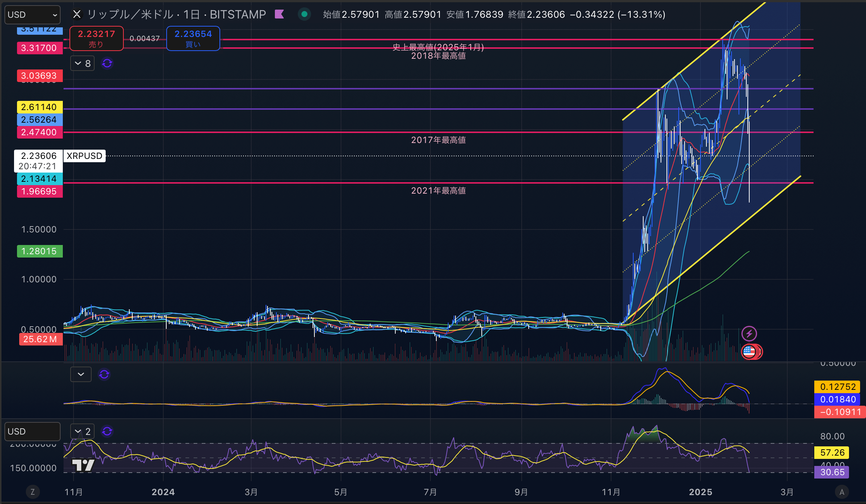Click the refresh icon in RSI pane
This screenshot has height=504, width=866.
pos(107,431)
